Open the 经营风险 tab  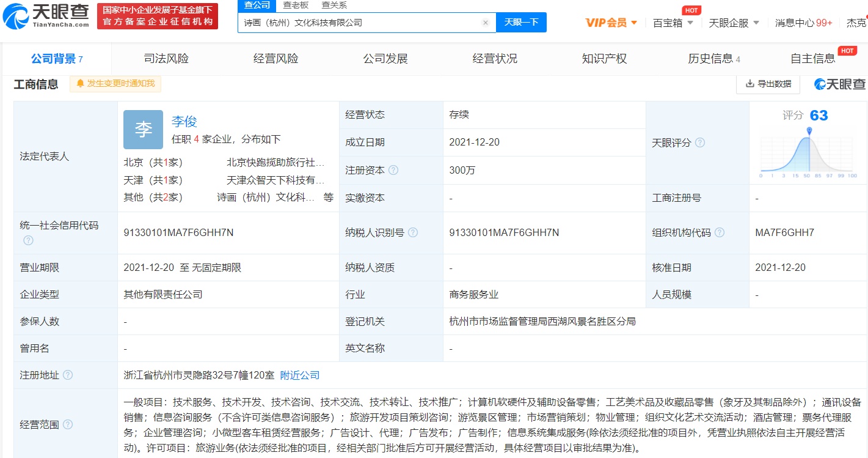(276, 59)
